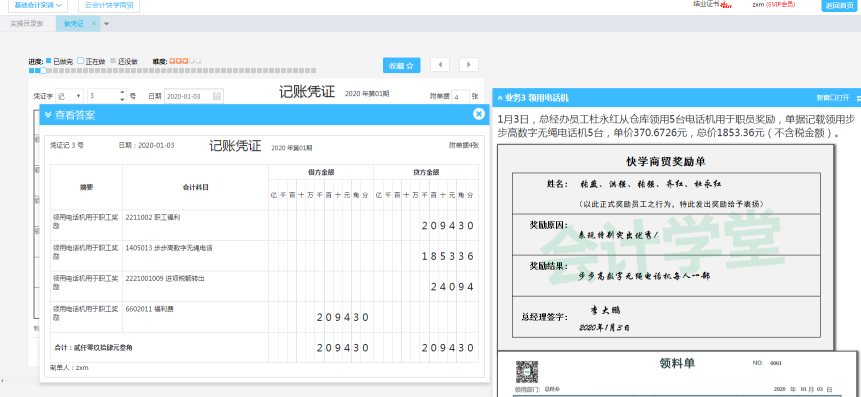This screenshot has width=861, height=397.
Task: Click the 会计科目 column header
Action: point(195,187)
